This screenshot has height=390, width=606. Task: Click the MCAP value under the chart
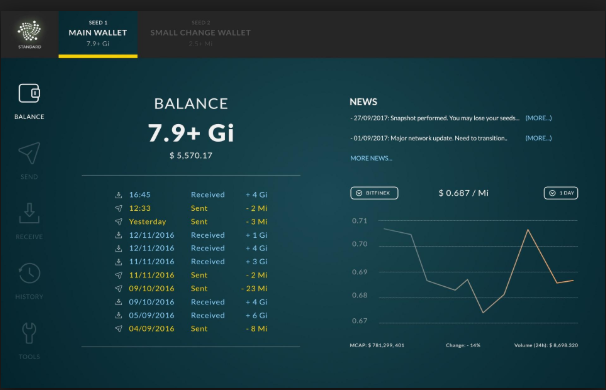pos(377,345)
